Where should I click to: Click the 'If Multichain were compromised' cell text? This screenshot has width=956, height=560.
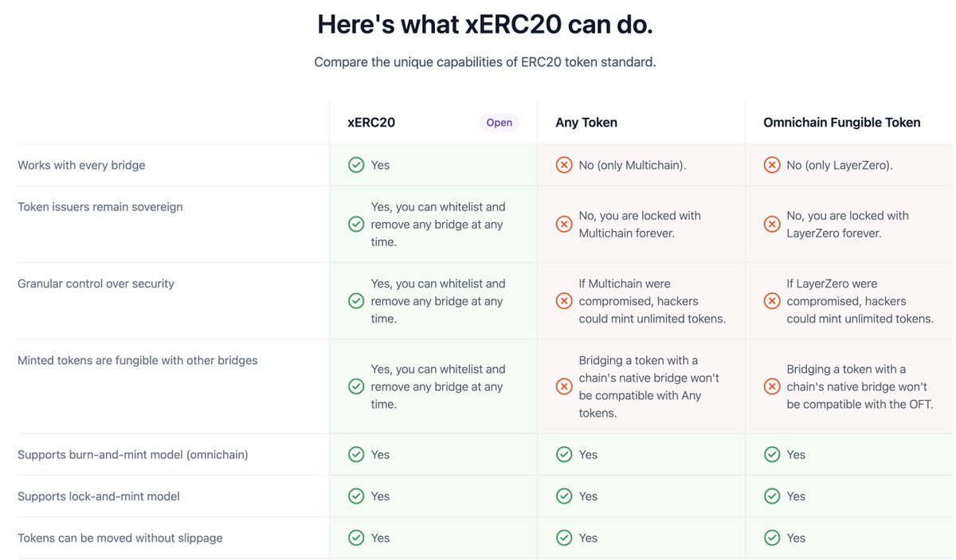[652, 301]
